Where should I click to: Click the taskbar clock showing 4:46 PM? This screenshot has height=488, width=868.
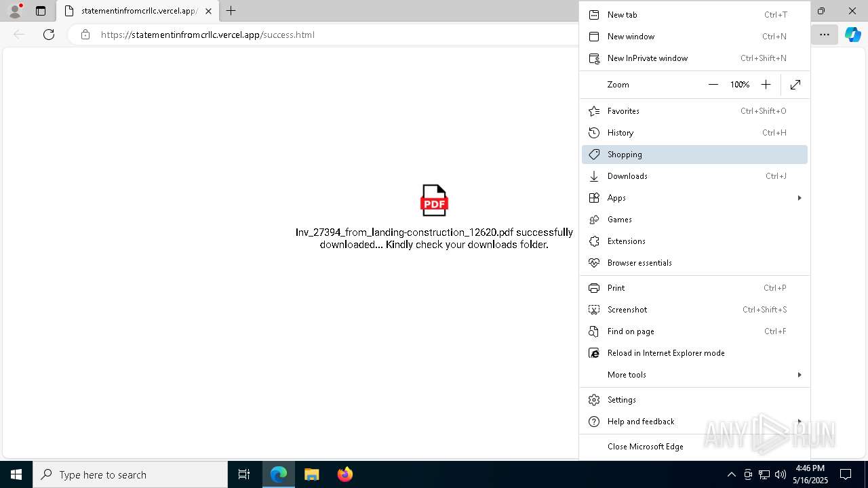810,474
